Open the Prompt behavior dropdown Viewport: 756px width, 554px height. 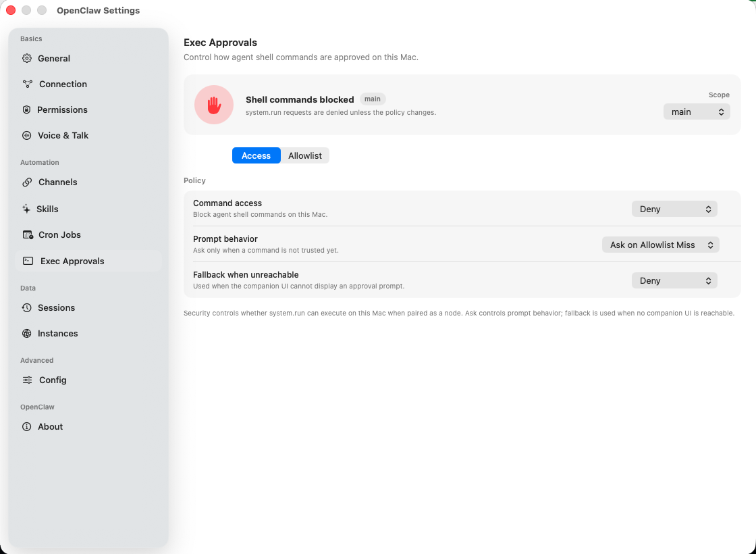click(661, 245)
